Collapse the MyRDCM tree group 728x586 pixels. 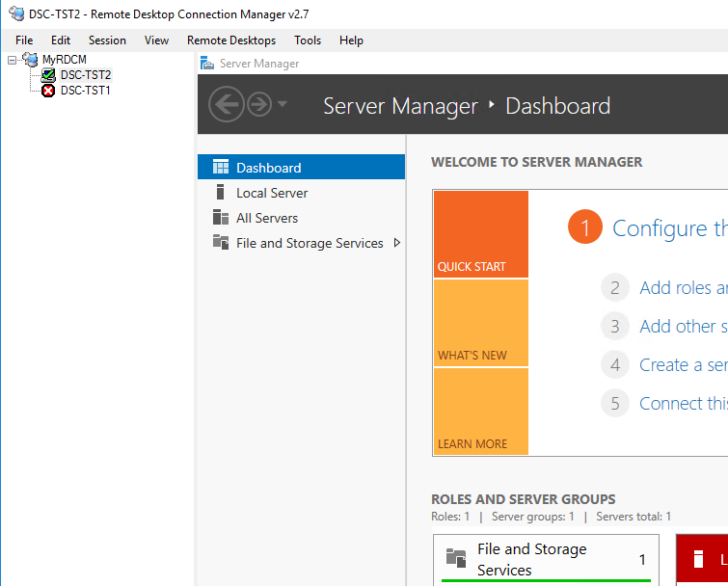click(x=12, y=60)
